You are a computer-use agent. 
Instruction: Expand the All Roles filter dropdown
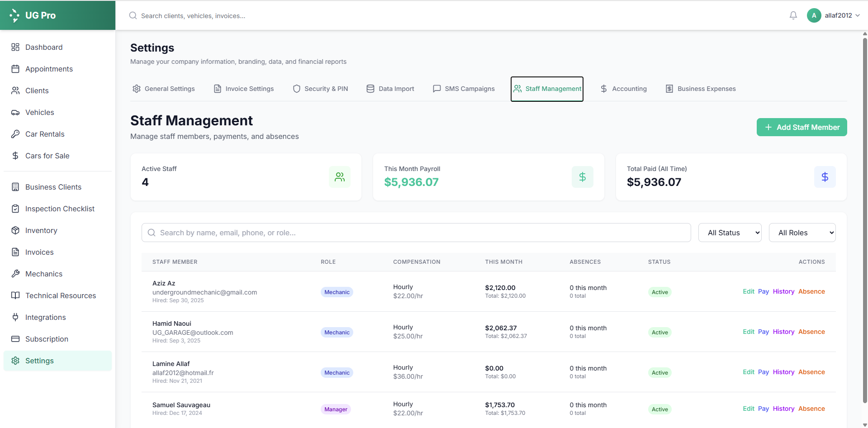802,233
